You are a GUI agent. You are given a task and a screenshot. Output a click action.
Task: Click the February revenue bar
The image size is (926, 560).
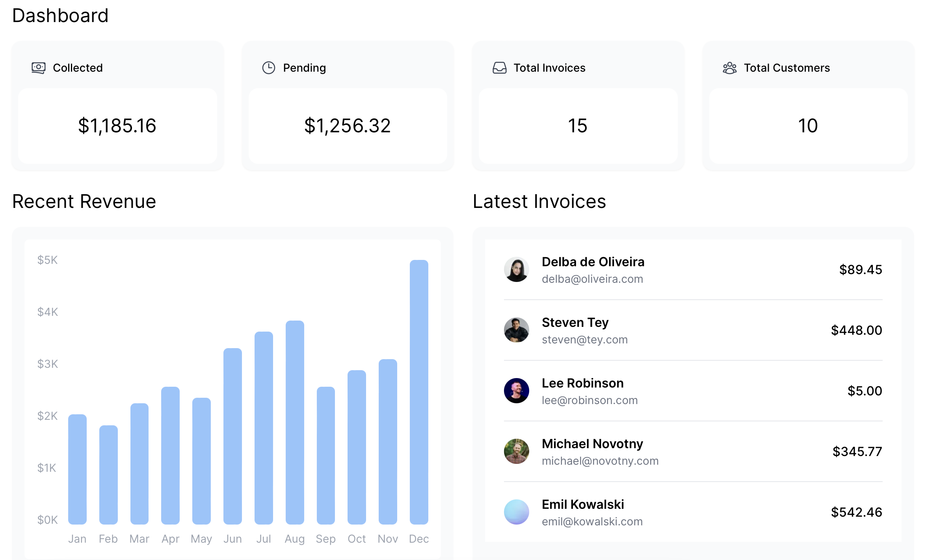pyautogui.click(x=108, y=475)
